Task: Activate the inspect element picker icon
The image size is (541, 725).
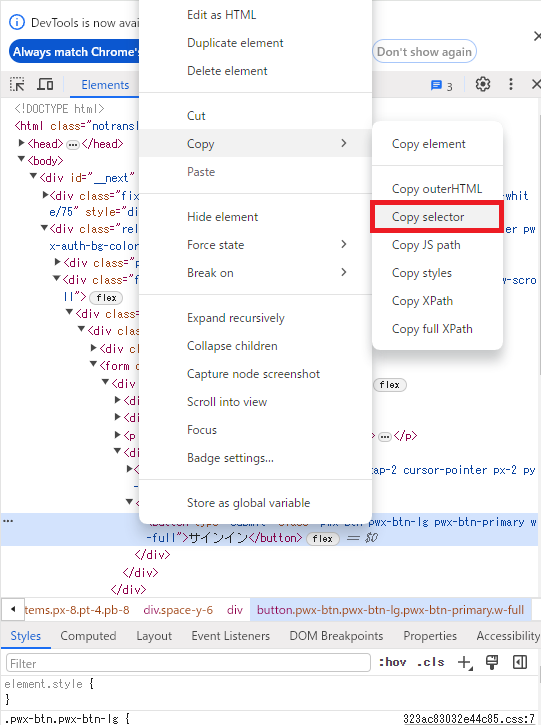Action: (x=18, y=84)
